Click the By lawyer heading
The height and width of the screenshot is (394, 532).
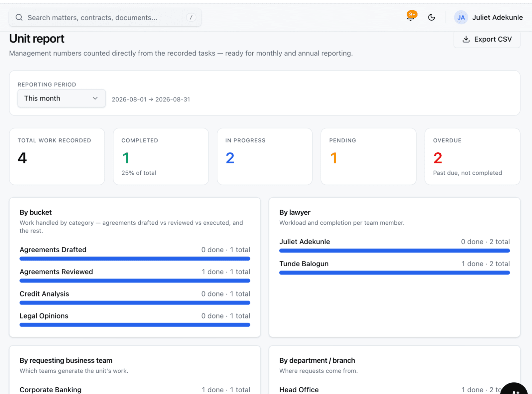(295, 212)
